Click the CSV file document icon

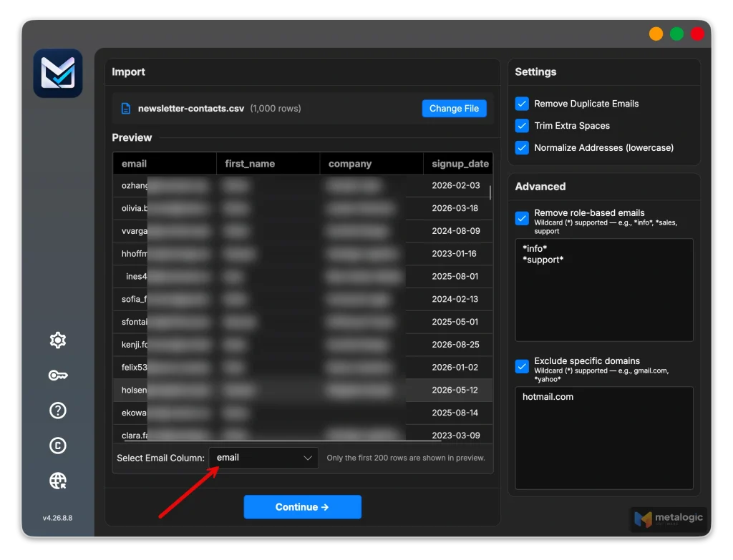click(126, 109)
